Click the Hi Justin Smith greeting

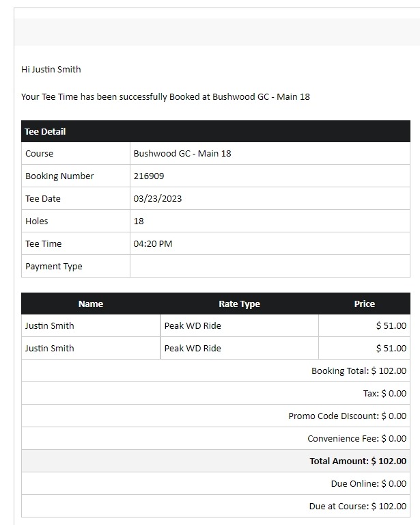click(x=51, y=69)
